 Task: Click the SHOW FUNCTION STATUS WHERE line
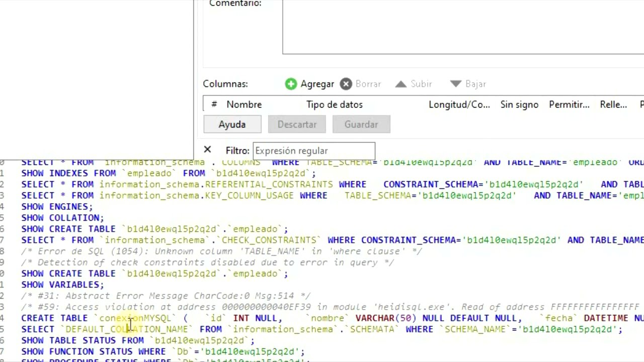click(x=163, y=351)
